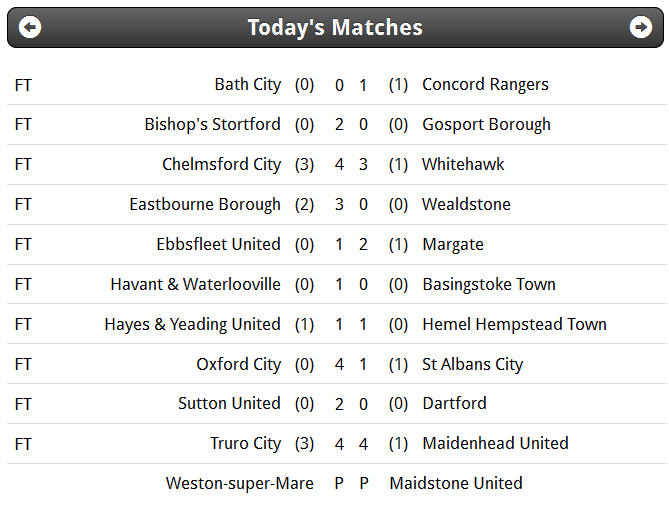Select the Wealdstone team name
Viewport: 669px width, 511px height.
[x=466, y=204]
